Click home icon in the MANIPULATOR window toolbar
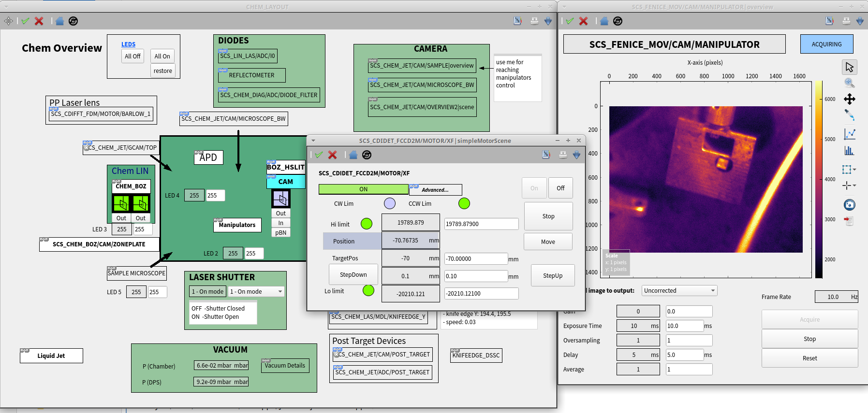 click(604, 21)
